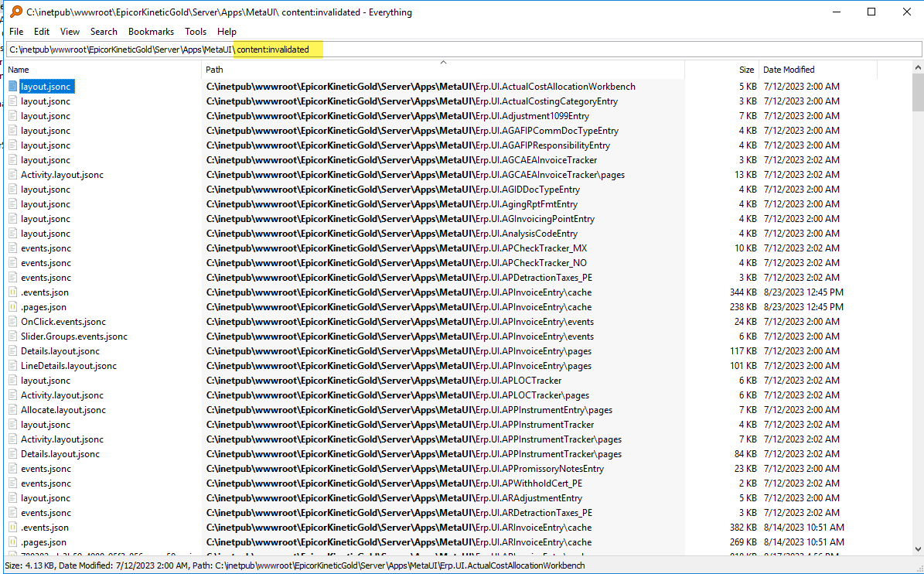This screenshot has height=574, width=924.
Task: Click the JSON icon beside .pages.json in ARInvoiceEntry\cache
Action: 13,543
